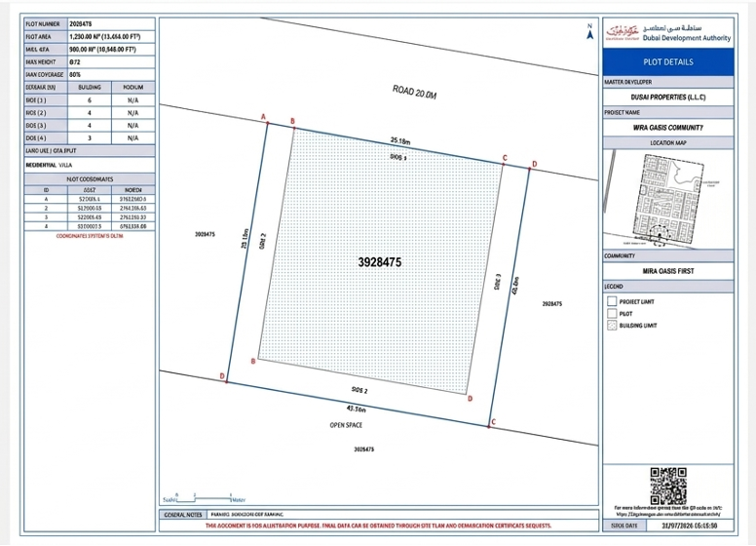The height and width of the screenshot is (546, 756).
Task: Click the Master Developer section header
Action: pyautogui.click(x=668, y=82)
